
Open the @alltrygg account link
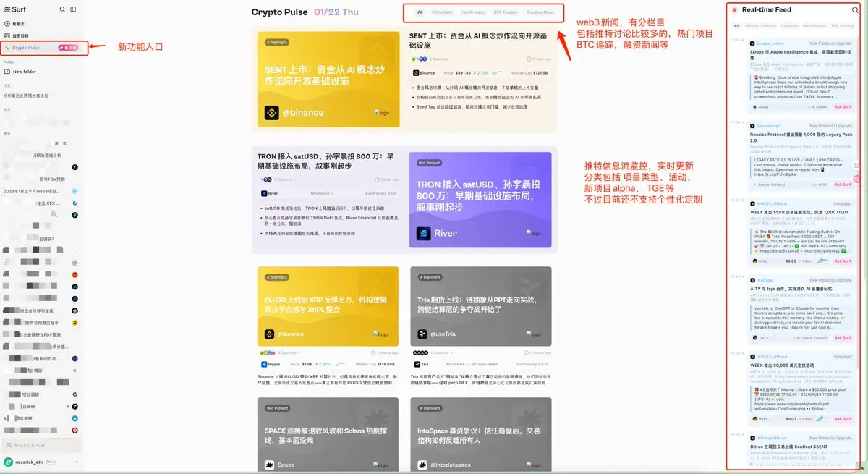pos(765,279)
